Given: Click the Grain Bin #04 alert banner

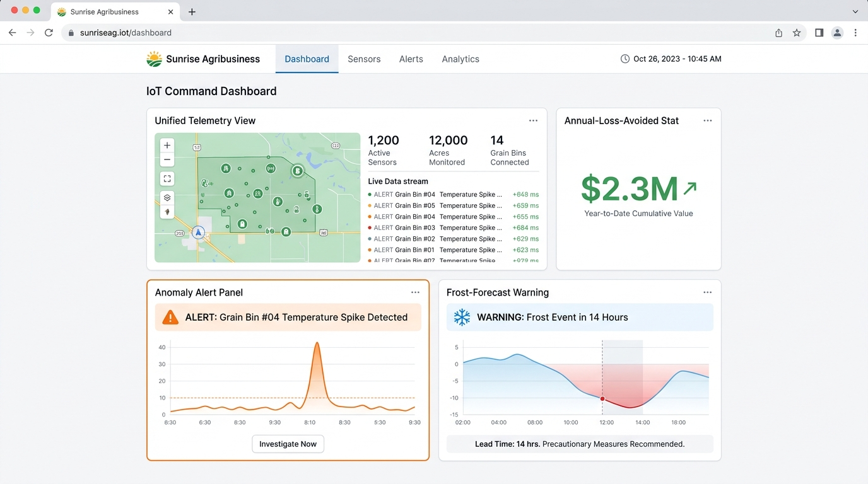Looking at the screenshot, I should tap(288, 318).
